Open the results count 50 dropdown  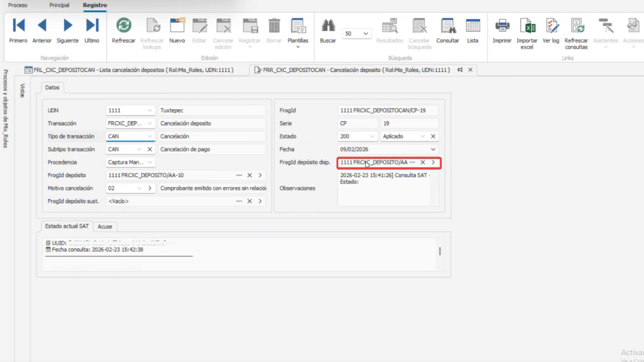pos(366,34)
